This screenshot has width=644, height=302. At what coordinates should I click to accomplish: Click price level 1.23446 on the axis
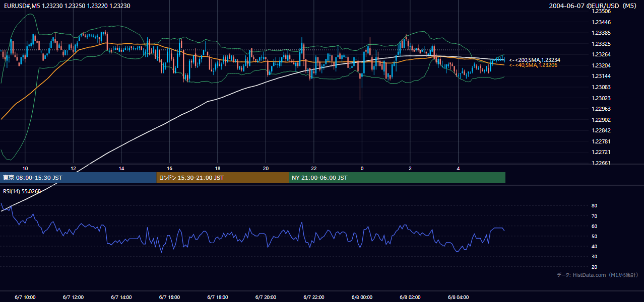click(x=601, y=22)
